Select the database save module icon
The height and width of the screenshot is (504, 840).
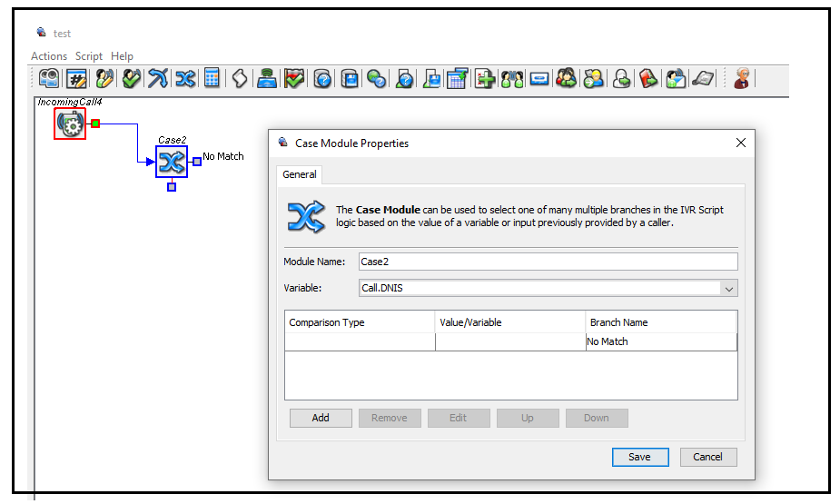click(x=350, y=79)
